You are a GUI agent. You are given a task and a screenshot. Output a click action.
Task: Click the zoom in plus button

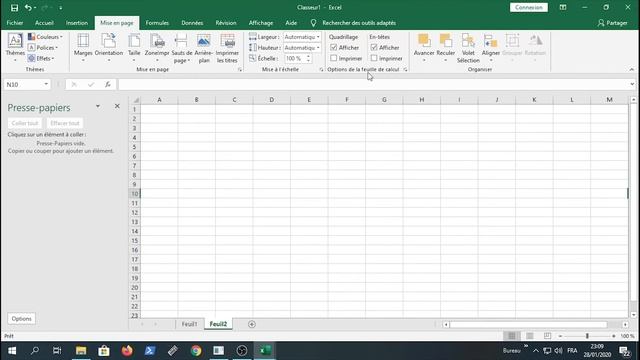(613, 336)
